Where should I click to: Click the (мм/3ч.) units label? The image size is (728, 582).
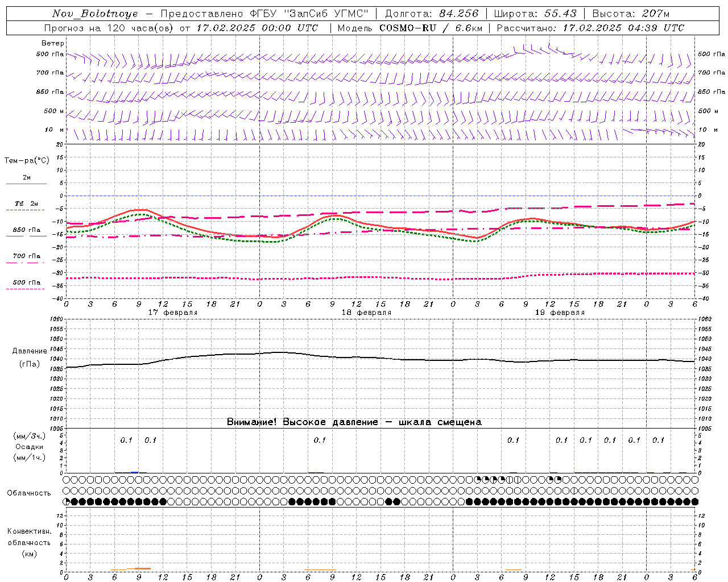30,436
